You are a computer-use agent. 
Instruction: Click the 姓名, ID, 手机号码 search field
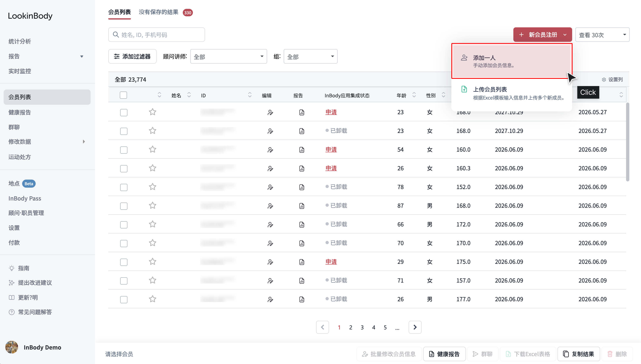156,35
